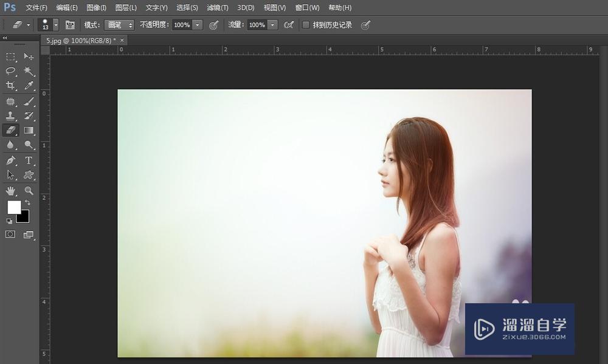Viewport: 608px width, 364px height.
Task: Select the Clone Stamp tool
Action: click(10, 115)
